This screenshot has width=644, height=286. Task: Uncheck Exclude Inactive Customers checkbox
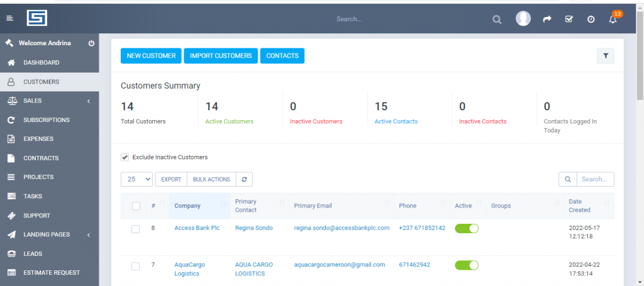pos(125,157)
